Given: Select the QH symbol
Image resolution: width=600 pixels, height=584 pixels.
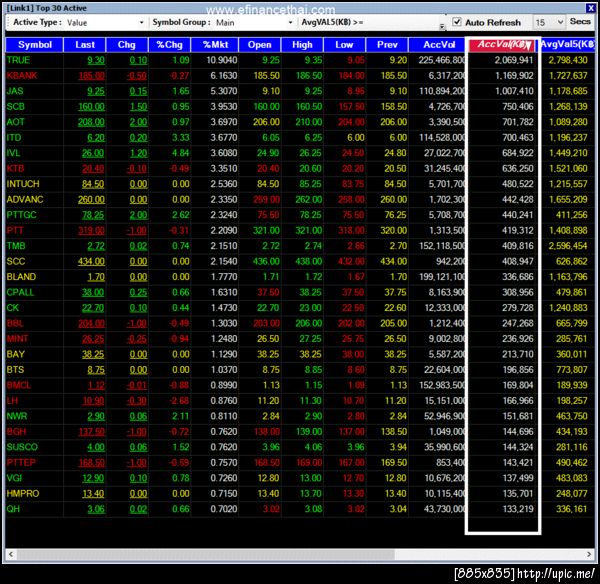Looking at the screenshot, I should [x=13, y=509].
